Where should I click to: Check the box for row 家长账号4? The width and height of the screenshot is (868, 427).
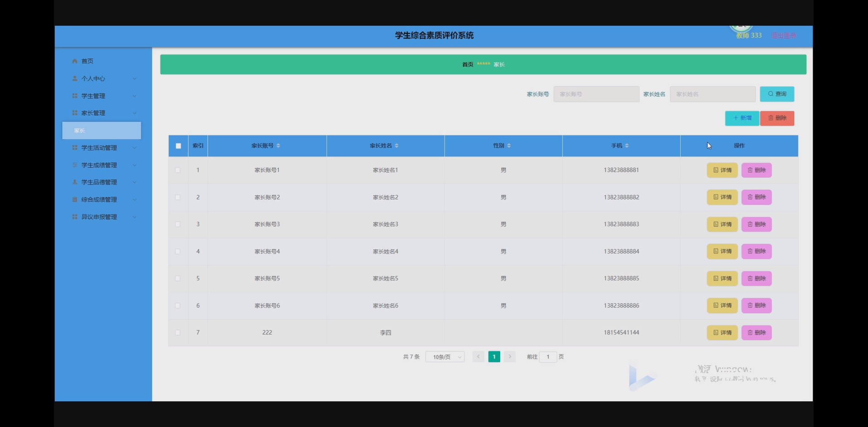[x=178, y=252]
